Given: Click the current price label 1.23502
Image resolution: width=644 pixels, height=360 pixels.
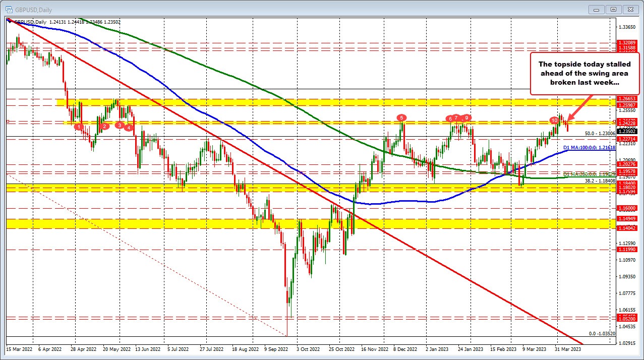Looking at the screenshot, I should tap(627, 131).
